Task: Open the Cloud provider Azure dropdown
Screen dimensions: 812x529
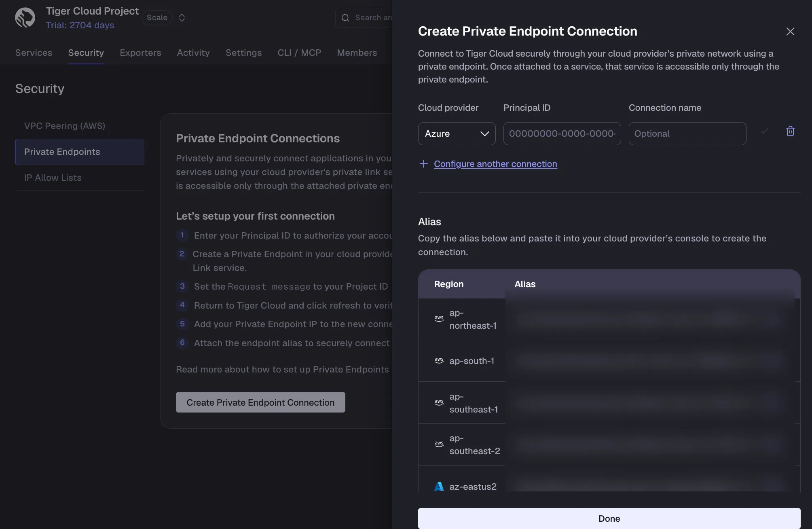Action: pyautogui.click(x=457, y=133)
